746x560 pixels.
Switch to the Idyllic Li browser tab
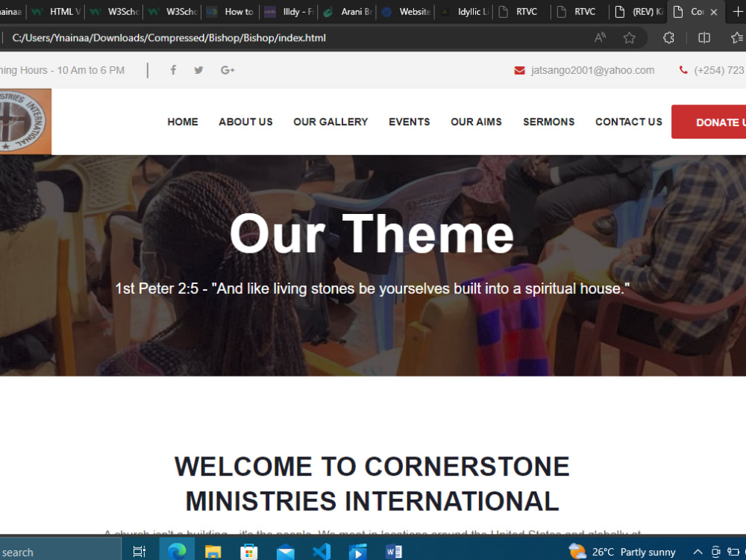click(463, 12)
